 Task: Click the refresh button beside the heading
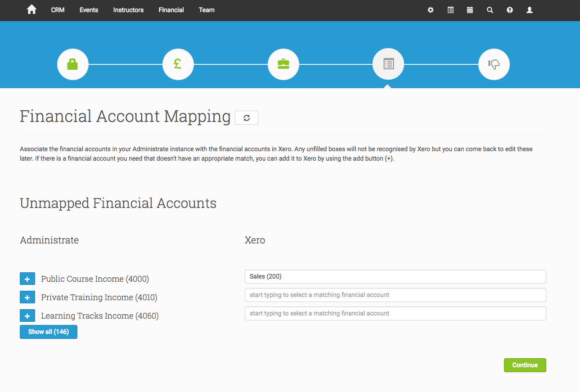(x=247, y=118)
